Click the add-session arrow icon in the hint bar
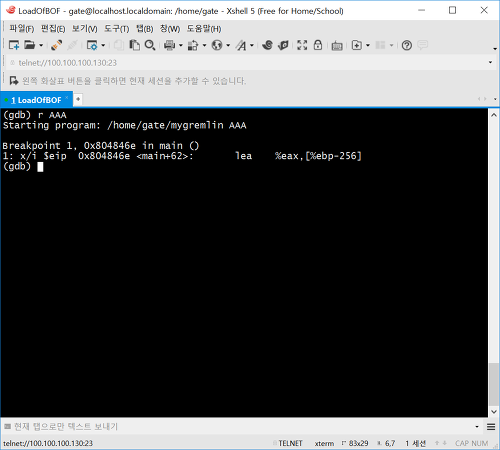Viewport: 500px width, 450px height. (x=14, y=81)
